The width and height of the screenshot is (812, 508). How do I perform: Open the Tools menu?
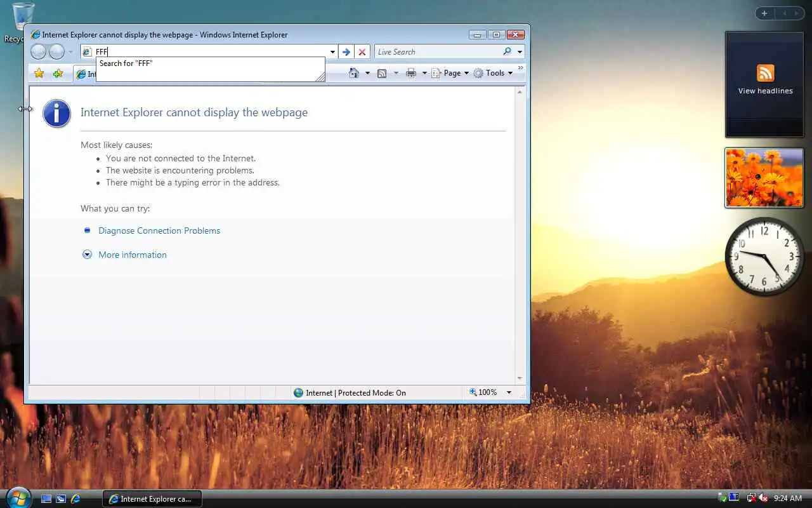pos(493,73)
